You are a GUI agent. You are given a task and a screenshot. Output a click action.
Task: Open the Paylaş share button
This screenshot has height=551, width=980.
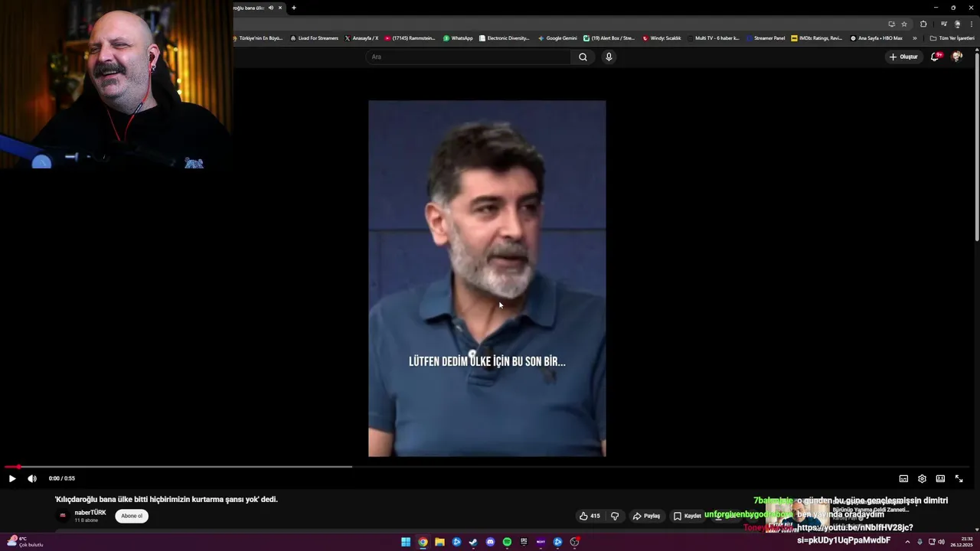point(646,516)
